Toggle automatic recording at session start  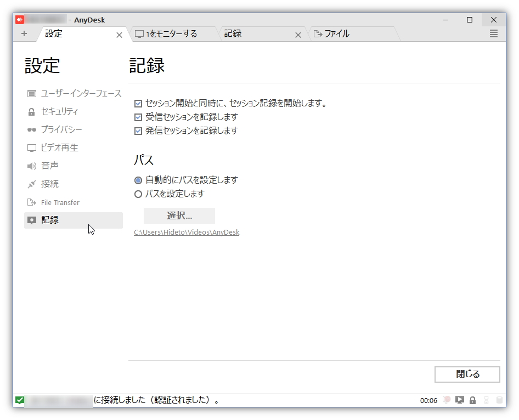[x=138, y=103]
